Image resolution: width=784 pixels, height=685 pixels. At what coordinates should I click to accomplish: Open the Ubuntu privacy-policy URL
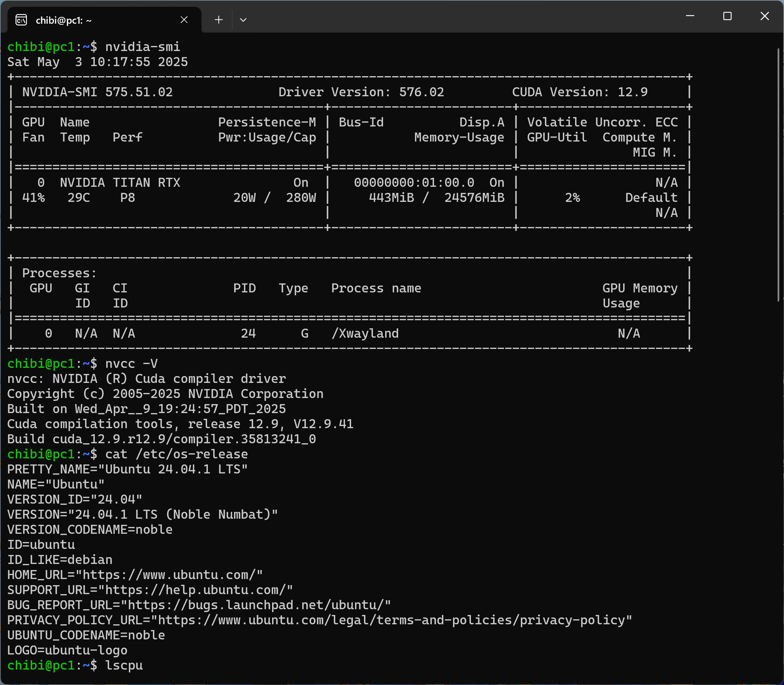[391, 620]
